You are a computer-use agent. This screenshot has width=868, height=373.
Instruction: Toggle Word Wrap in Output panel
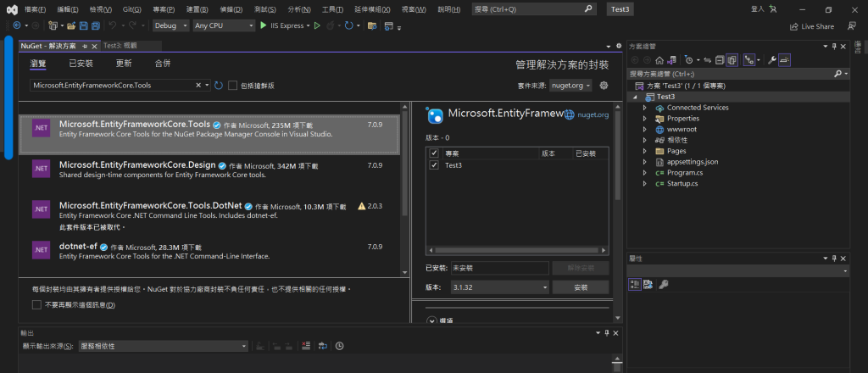click(323, 346)
